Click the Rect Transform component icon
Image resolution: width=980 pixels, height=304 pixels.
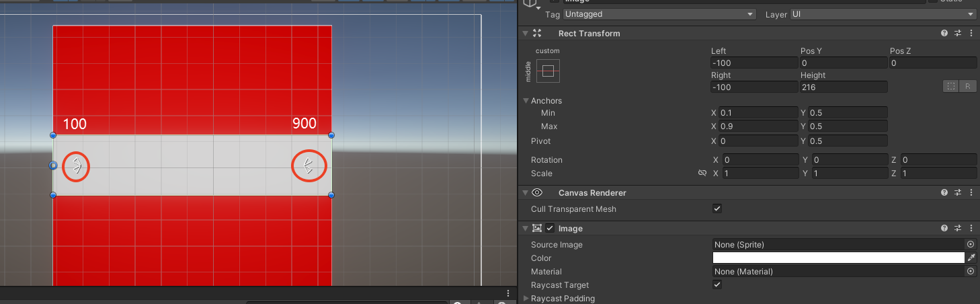pyautogui.click(x=536, y=33)
